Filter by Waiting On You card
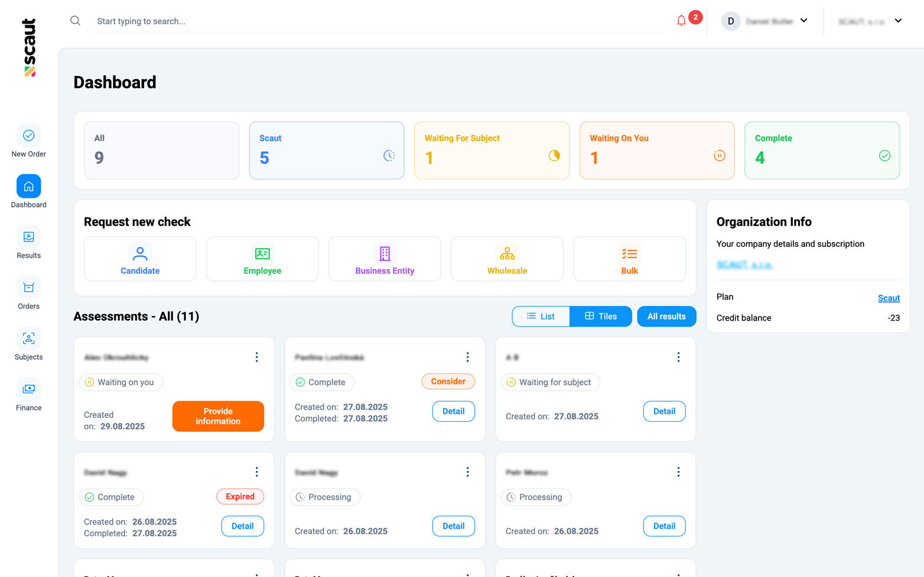 [657, 151]
